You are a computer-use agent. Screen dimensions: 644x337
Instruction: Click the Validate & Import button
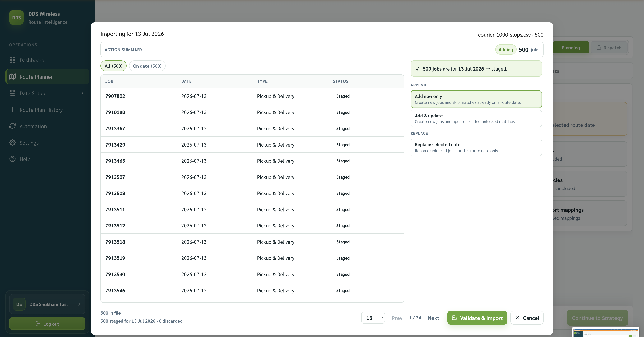[477, 318]
